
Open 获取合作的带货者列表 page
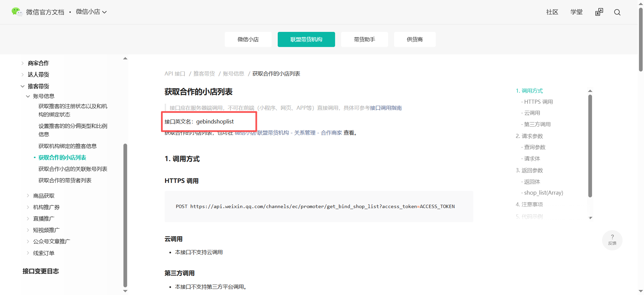(x=65, y=180)
